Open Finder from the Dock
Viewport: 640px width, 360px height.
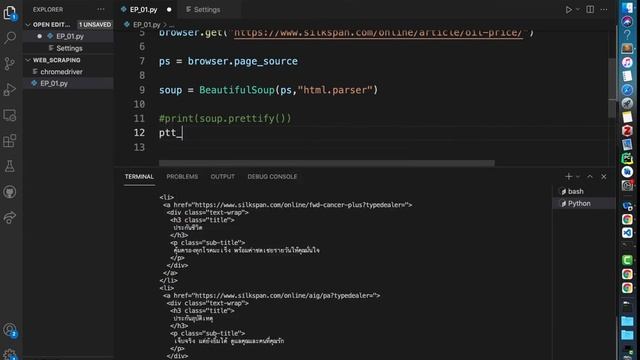click(x=627, y=7)
